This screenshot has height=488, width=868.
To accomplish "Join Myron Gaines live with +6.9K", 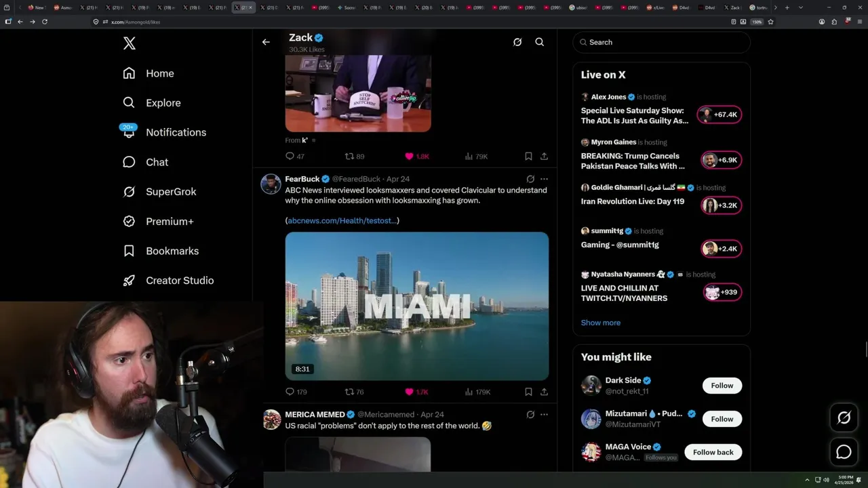I will [x=721, y=160].
